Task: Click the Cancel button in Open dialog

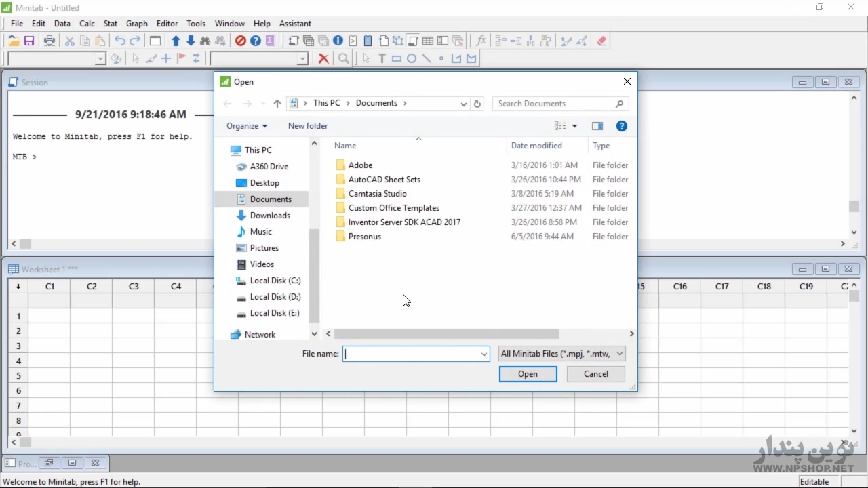Action: pyautogui.click(x=595, y=374)
